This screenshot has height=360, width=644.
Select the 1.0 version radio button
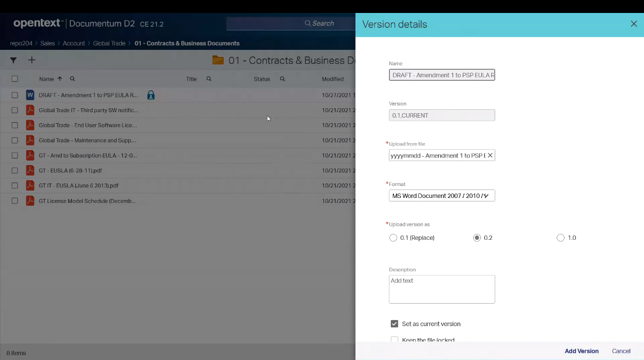(x=561, y=238)
